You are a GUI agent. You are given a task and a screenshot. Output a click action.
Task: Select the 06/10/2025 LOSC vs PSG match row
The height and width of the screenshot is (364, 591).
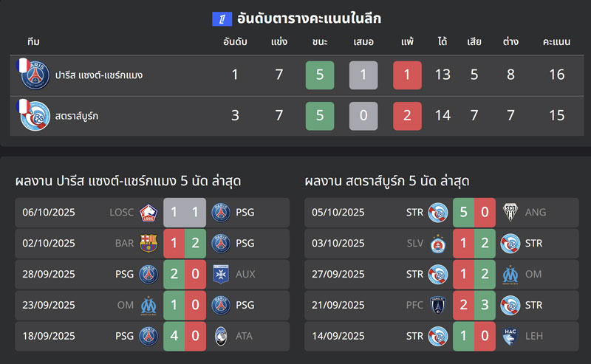[152, 213]
